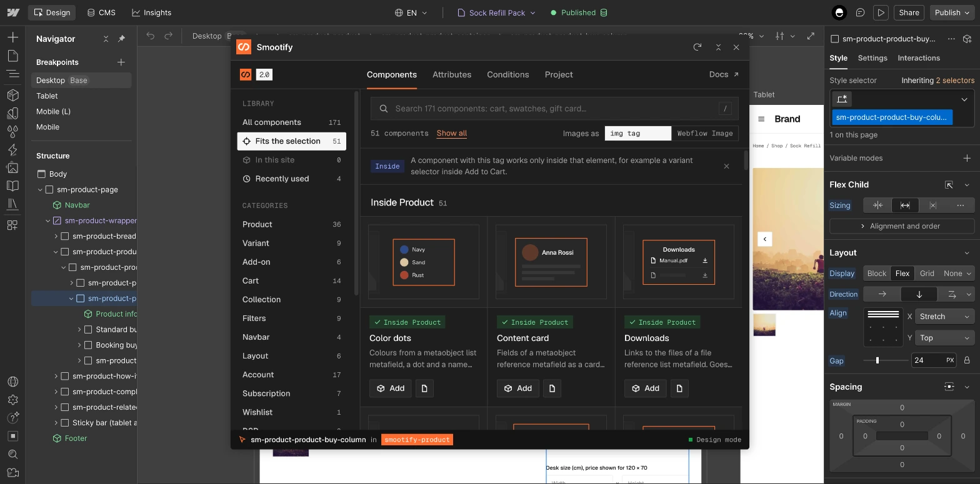This screenshot has width=980, height=484.
Task: Click the component search field
Action: click(554, 109)
